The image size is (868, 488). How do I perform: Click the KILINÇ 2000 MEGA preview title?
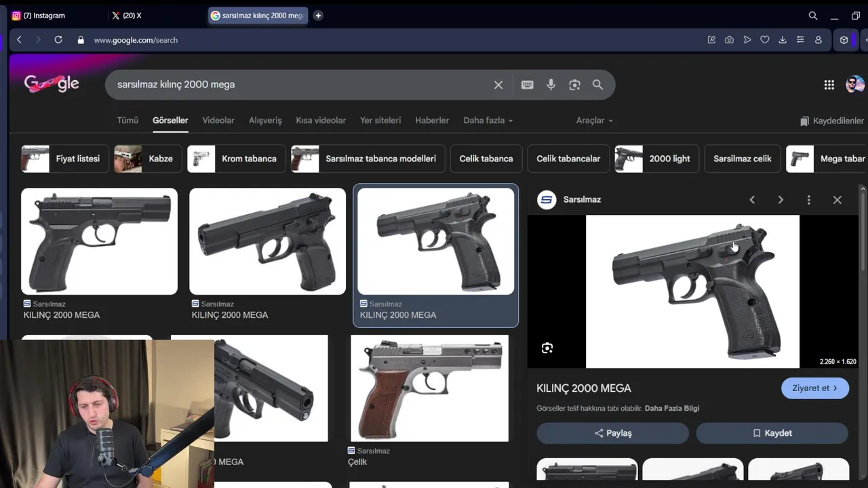pos(584,388)
